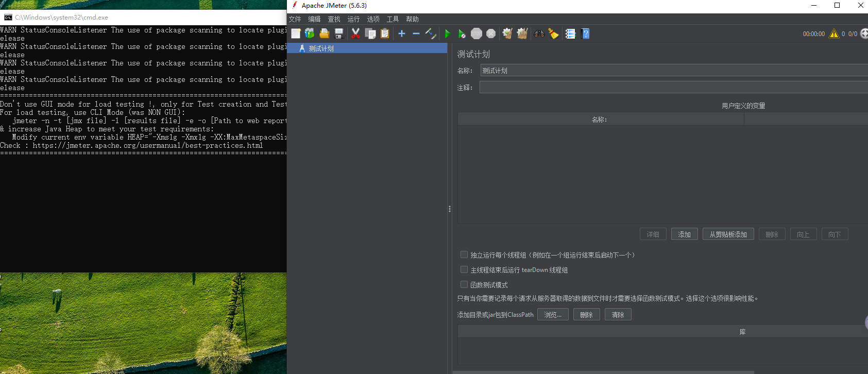Click the cmd.exe window title bar
This screenshot has height=374, width=868.
[143, 18]
